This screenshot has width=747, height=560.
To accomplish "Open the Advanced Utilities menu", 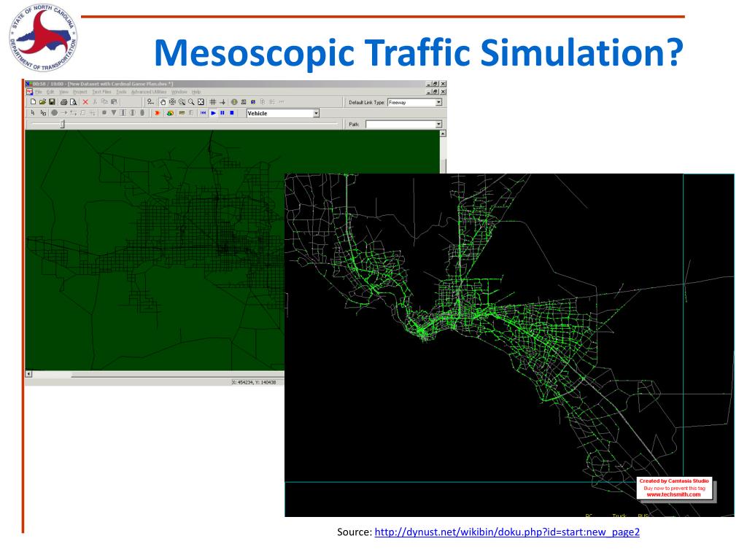I will coord(149,92).
